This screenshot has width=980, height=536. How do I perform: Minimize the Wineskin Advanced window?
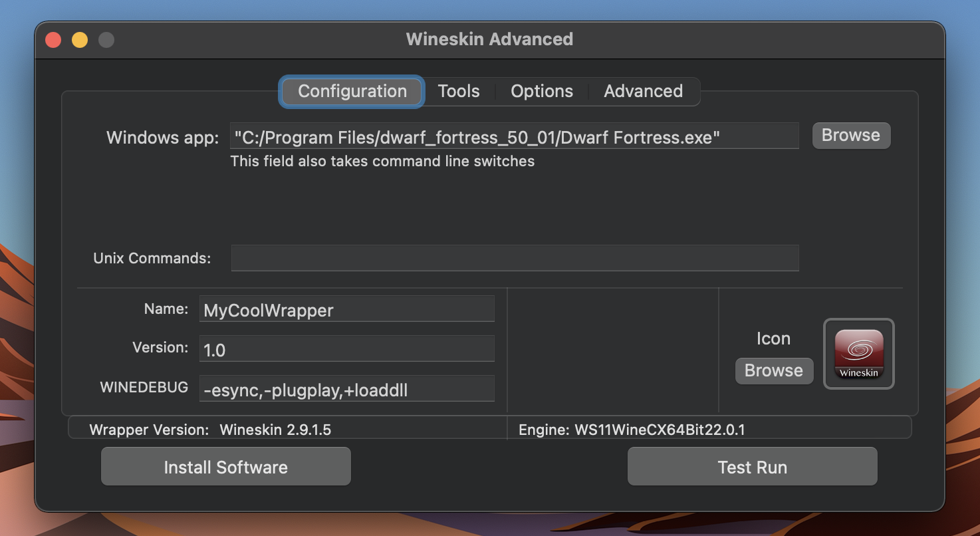pyautogui.click(x=80, y=40)
